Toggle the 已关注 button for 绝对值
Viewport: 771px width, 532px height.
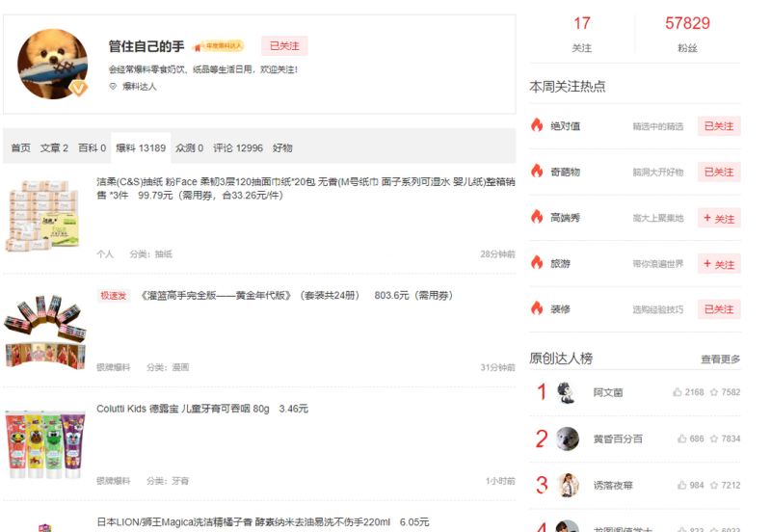pyautogui.click(x=719, y=125)
